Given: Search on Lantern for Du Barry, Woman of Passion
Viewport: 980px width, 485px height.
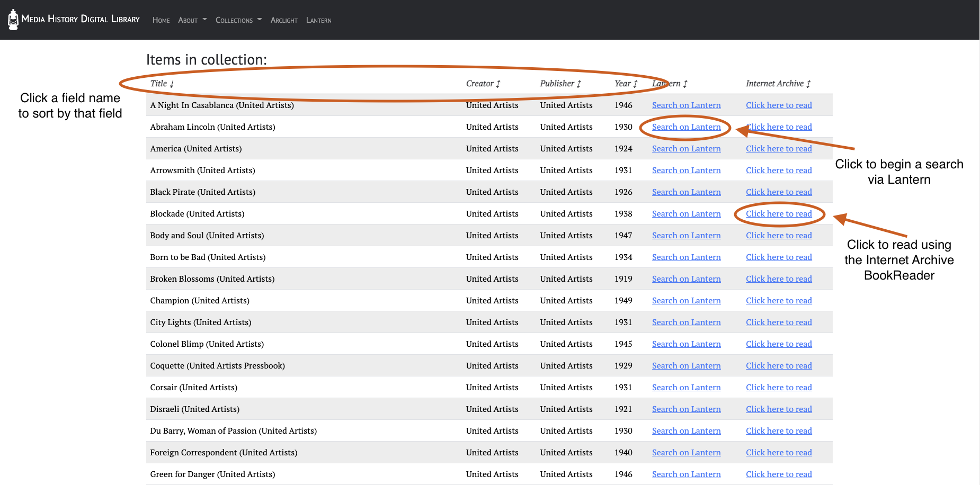Looking at the screenshot, I should coord(686,431).
